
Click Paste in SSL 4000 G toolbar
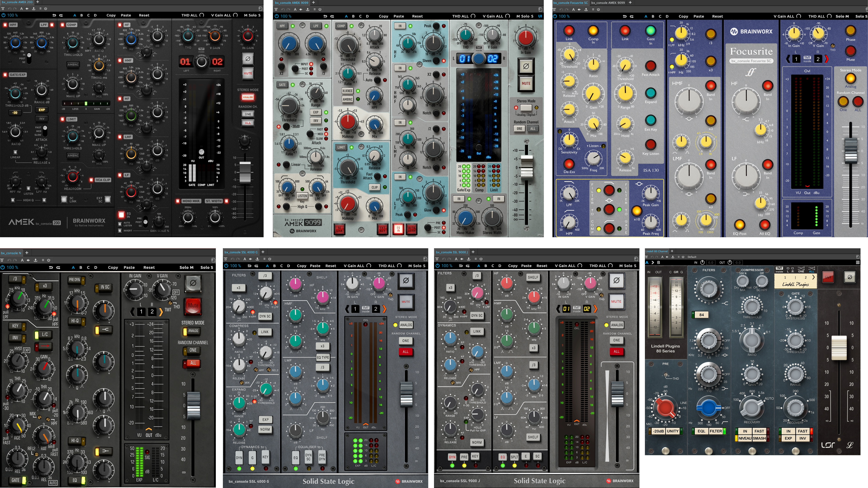pos(315,266)
